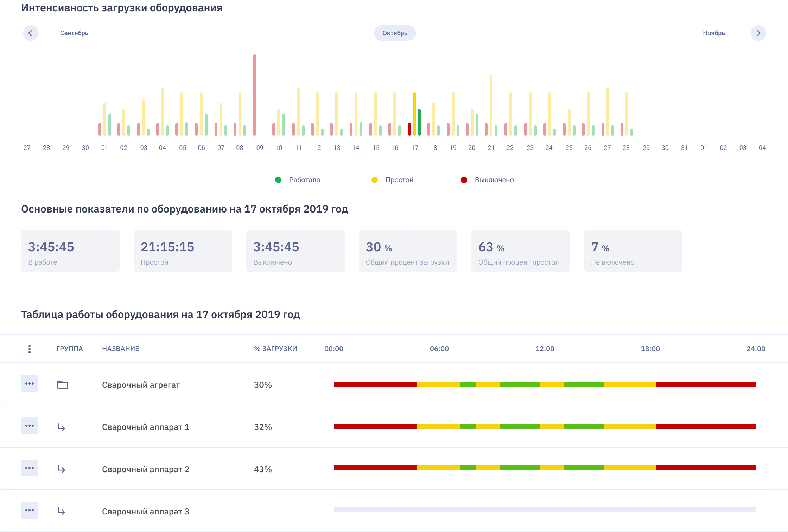Go to next month with right arrow
Image resolution: width=788 pixels, height=532 pixels.
(x=758, y=33)
